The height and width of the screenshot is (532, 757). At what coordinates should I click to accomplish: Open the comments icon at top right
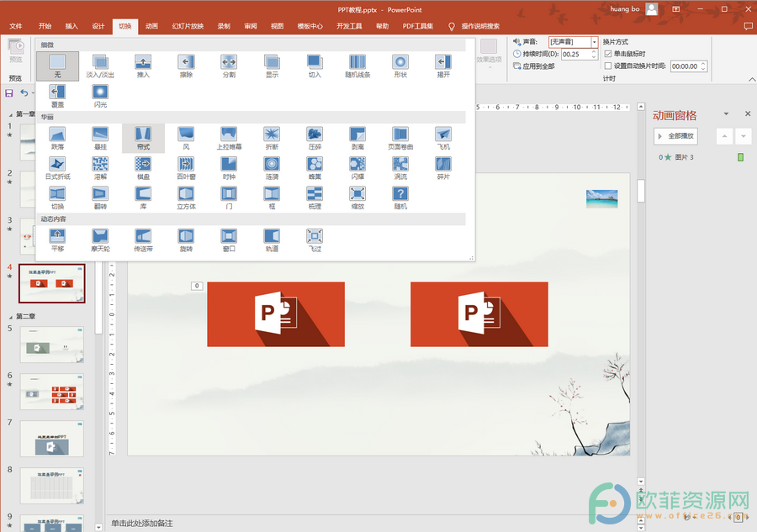tap(748, 26)
